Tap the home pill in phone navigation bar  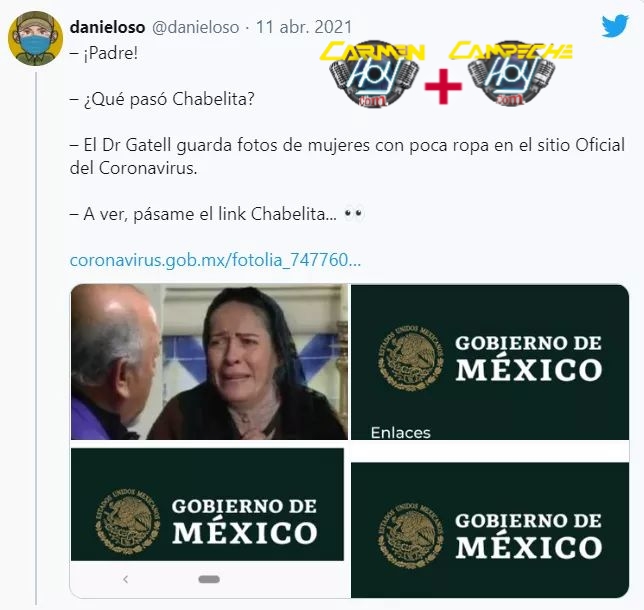coord(209,579)
